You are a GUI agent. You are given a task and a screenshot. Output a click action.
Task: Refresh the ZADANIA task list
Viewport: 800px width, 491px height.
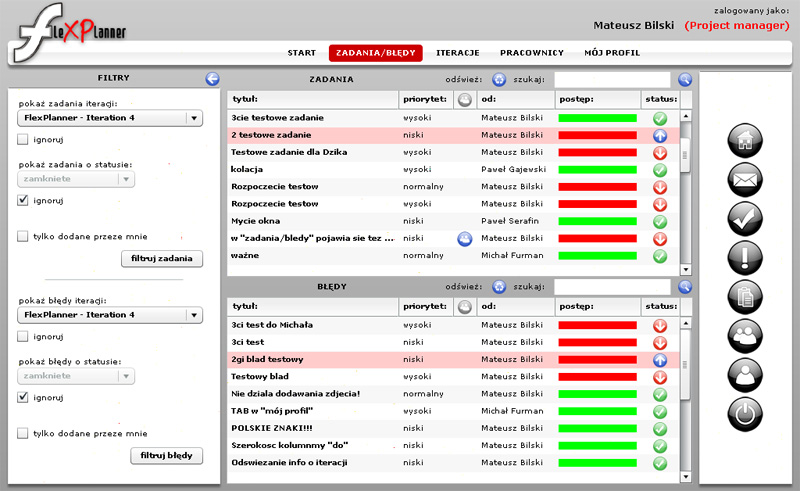point(498,79)
